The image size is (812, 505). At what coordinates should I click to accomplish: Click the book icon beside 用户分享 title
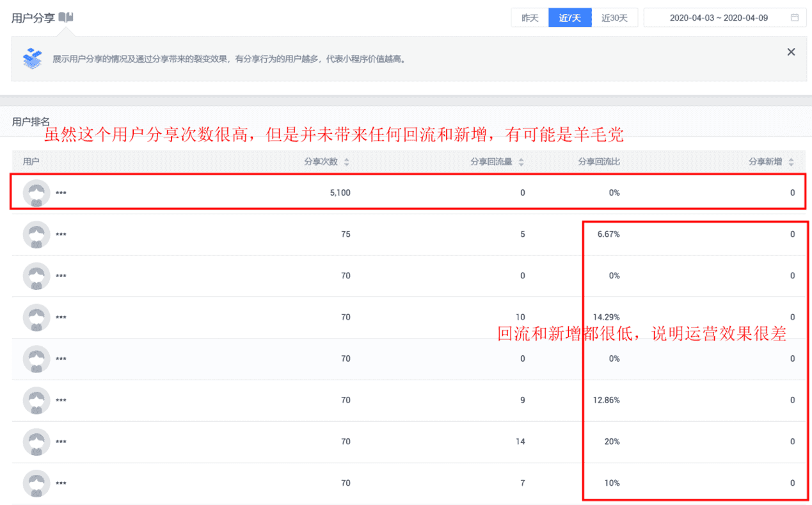(66, 18)
